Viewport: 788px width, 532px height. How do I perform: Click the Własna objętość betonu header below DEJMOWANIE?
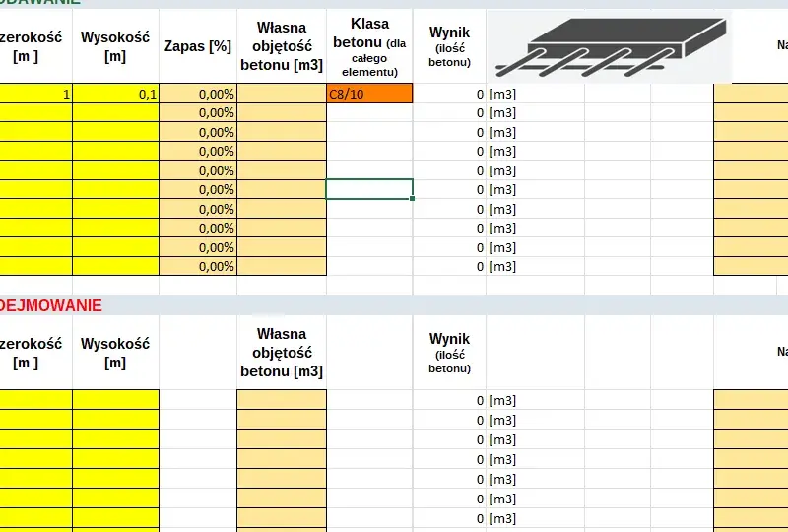[282, 353]
